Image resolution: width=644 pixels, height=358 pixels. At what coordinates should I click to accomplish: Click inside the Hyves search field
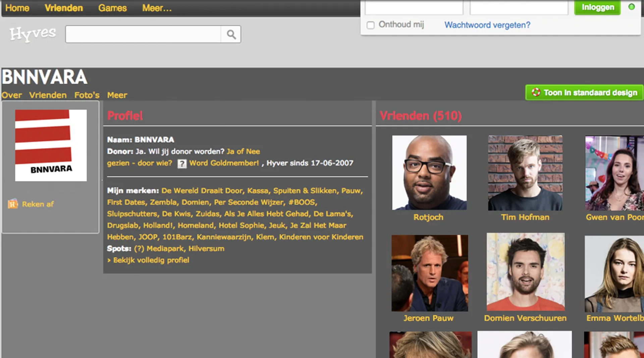click(x=143, y=34)
